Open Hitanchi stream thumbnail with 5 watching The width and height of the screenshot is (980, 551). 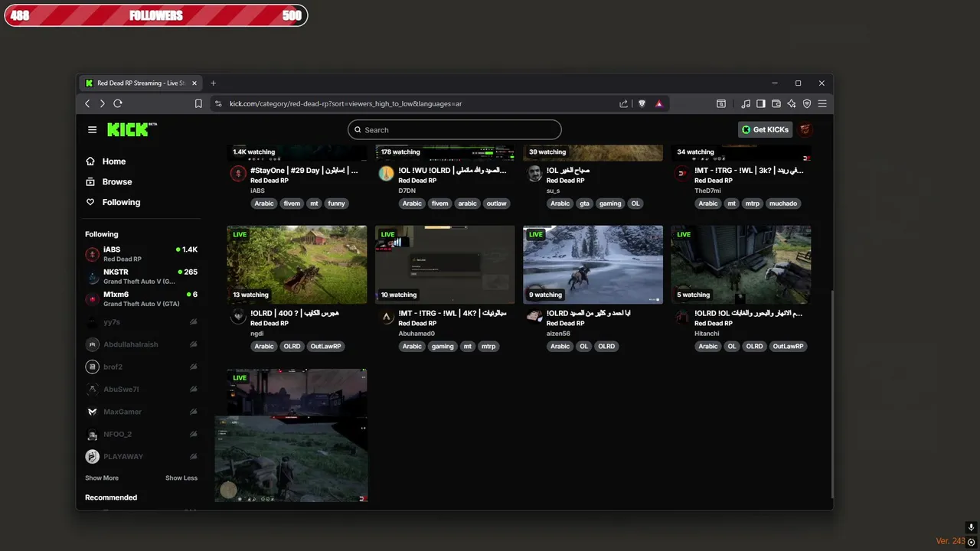[741, 265]
